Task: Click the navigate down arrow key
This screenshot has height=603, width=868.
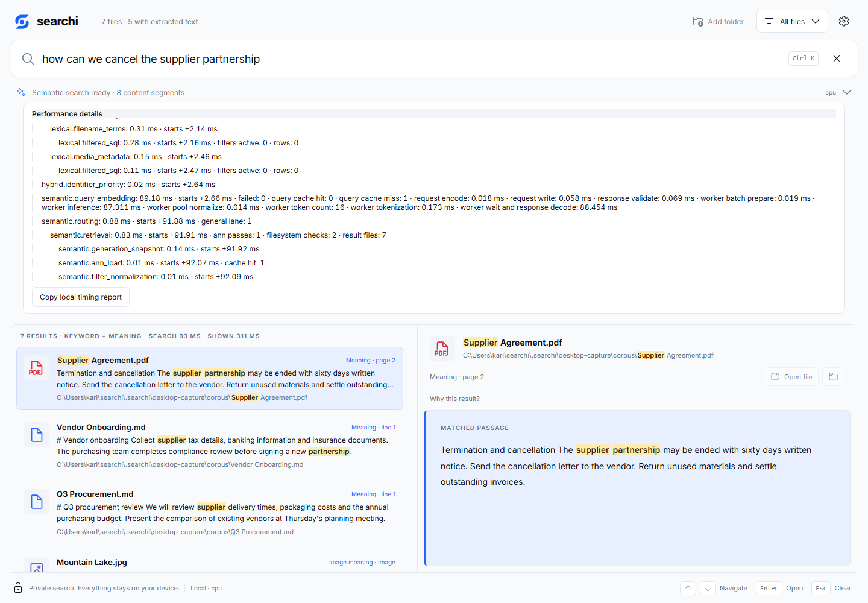Action: tap(708, 588)
